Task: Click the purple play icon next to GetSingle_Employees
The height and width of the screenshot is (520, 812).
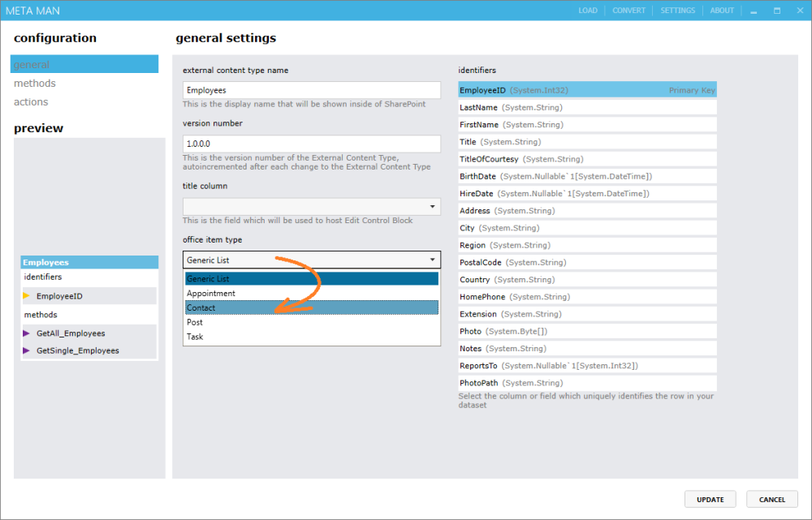Action: [x=25, y=351]
